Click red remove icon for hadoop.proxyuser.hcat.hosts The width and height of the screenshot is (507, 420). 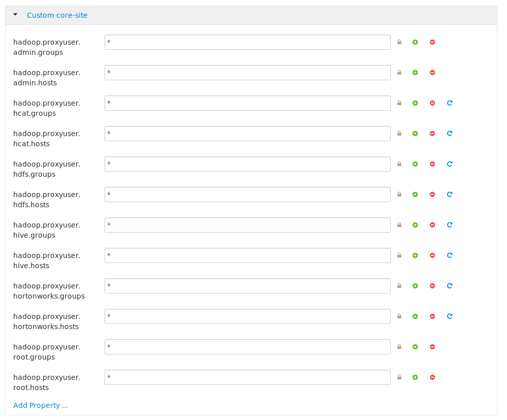pos(432,134)
